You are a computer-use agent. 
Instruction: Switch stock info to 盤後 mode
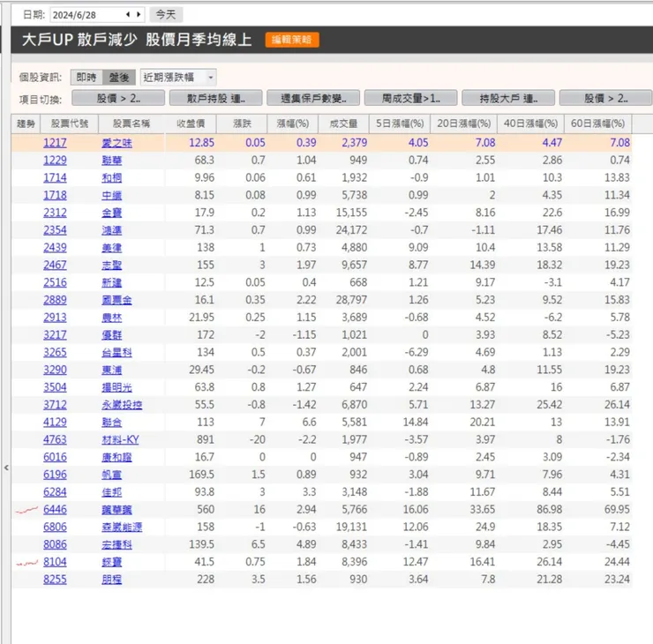[119, 78]
